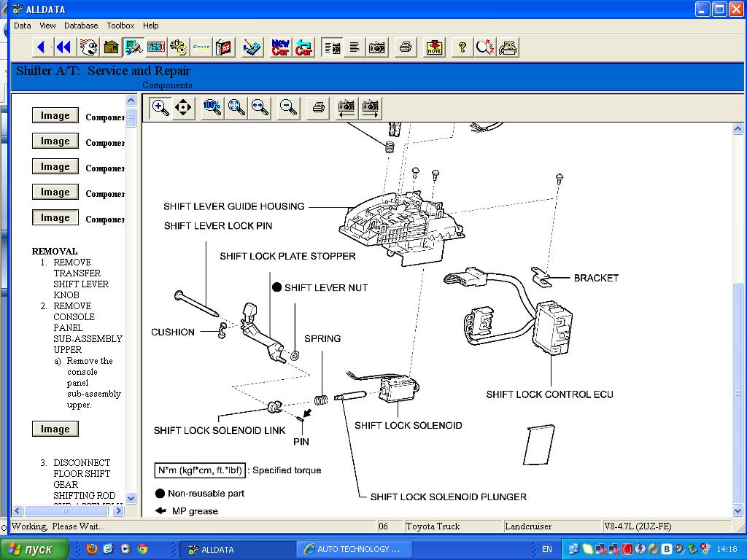Click the second Image button from the top
Viewport: 747px width, 560px height.
coord(55,141)
